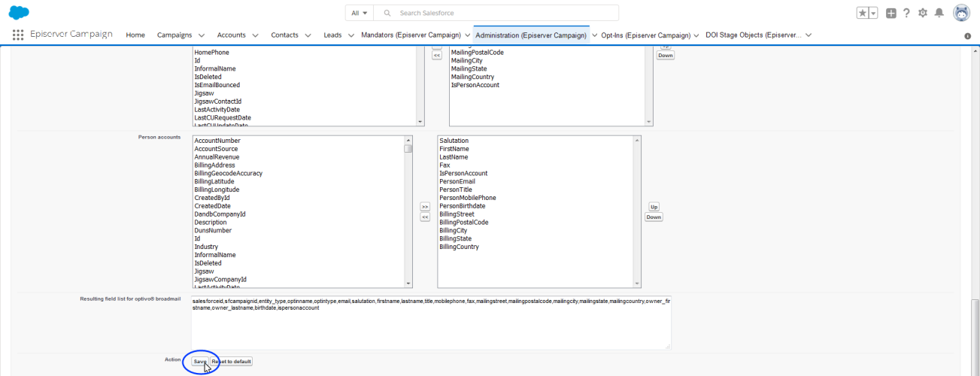Expand the Leads tab chevron menu
The width and height of the screenshot is (980, 376).
350,35
